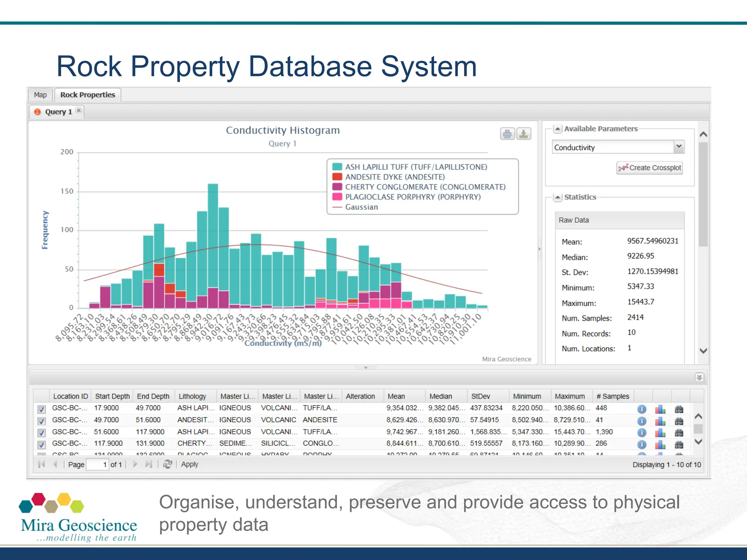Screen dimensions: 747x560
Task: Click the print chart icon
Action: click(507, 134)
